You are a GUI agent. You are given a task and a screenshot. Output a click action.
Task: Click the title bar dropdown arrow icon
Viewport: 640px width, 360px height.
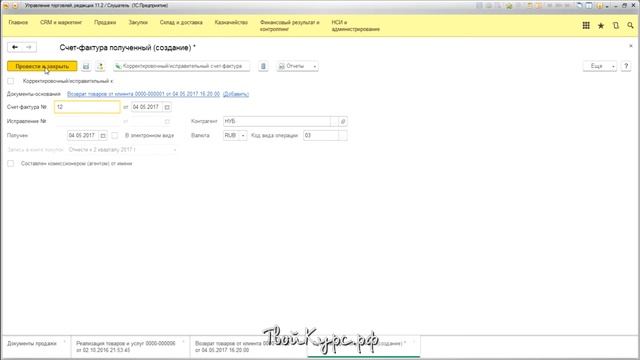15,6
